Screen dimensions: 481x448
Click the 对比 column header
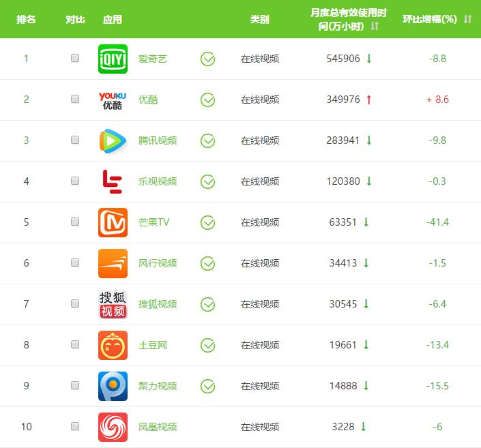click(x=75, y=19)
